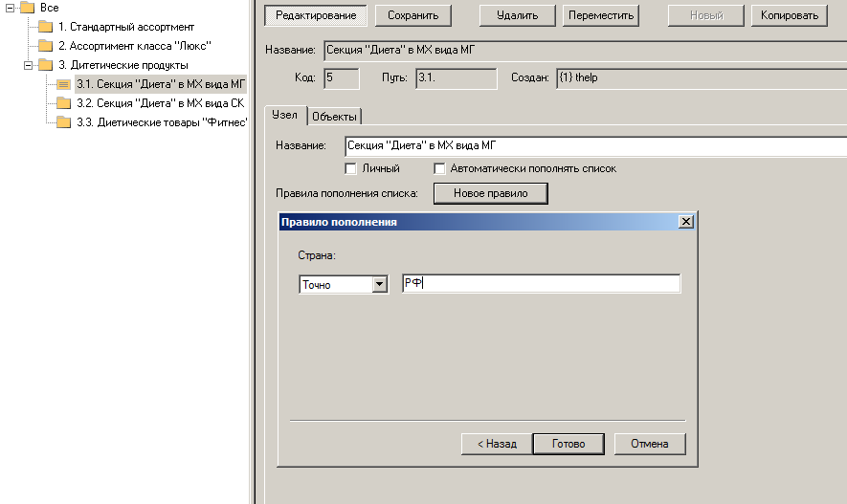Confirm the rule with 'Готово'
The image size is (847, 504).
pyautogui.click(x=568, y=444)
